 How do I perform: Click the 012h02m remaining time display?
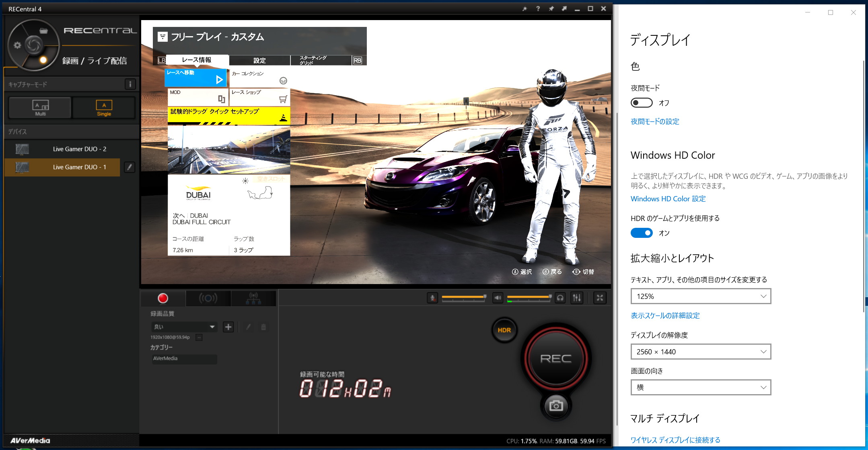click(345, 389)
